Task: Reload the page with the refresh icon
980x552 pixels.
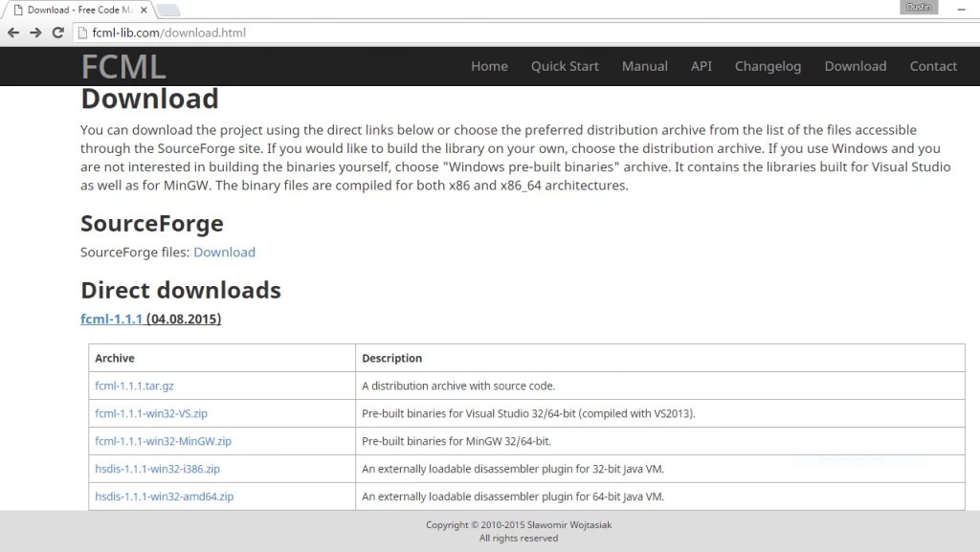Action: pyautogui.click(x=58, y=33)
